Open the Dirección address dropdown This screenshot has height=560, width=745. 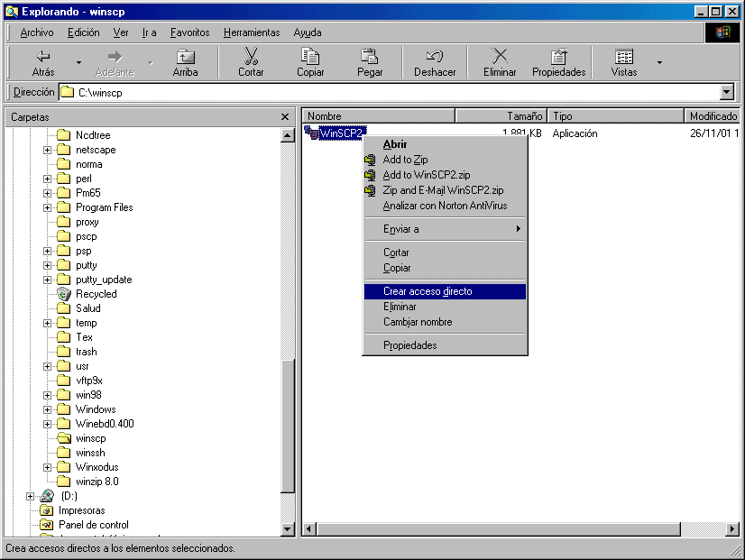(x=726, y=92)
